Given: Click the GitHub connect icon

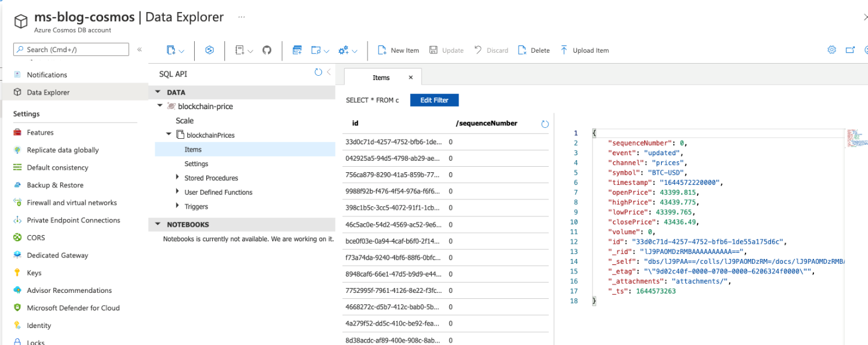Looking at the screenshot, I should (x=267, y=50).
